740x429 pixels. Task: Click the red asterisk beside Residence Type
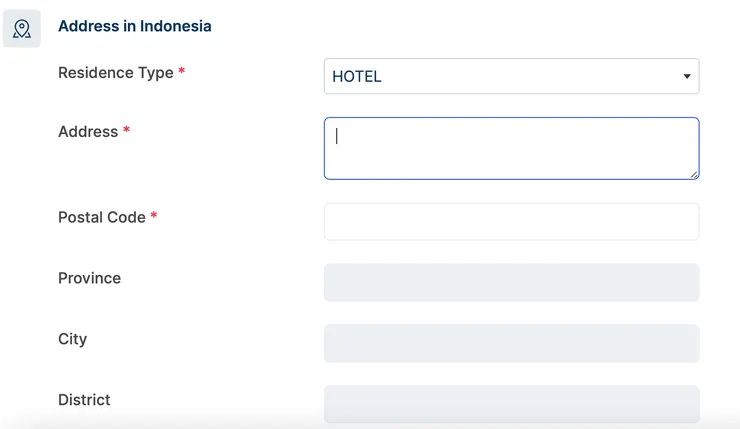pyautogui.click(x=182, y=73)
